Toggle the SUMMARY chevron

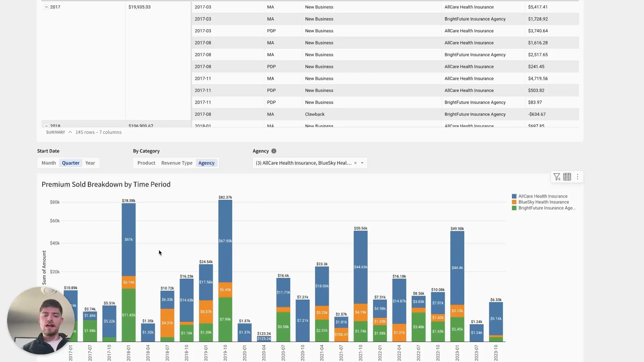[x=70, y=132]
